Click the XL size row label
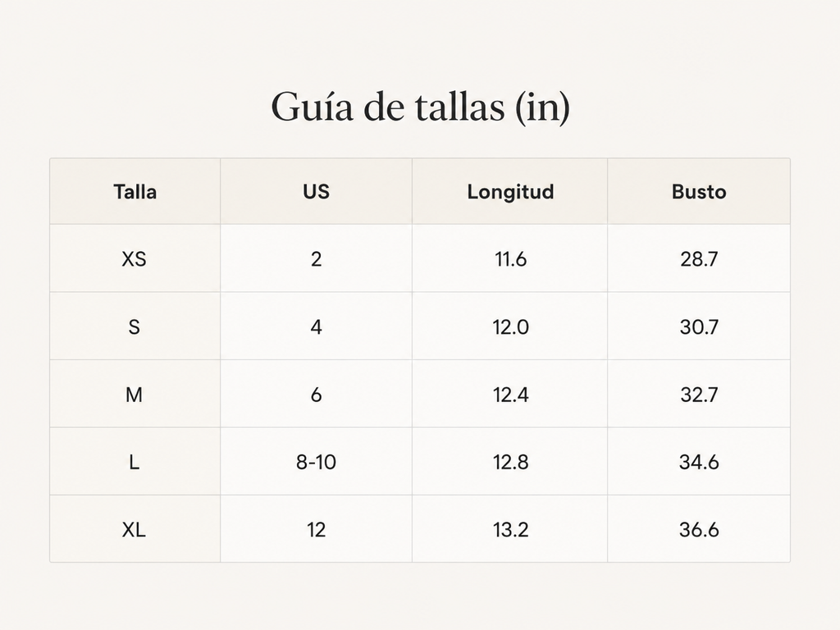 [x=134, y=530]
